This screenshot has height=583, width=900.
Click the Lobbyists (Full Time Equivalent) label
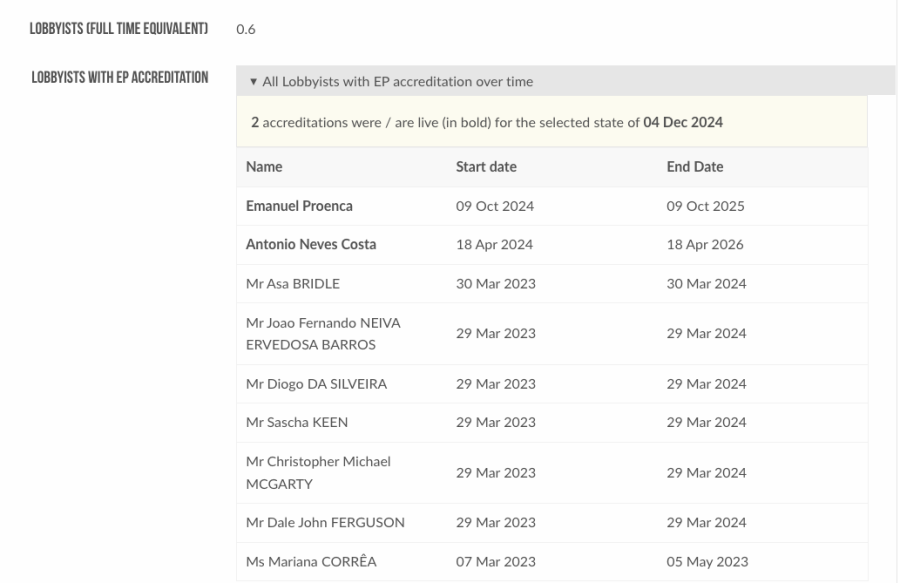click(119, 29)
